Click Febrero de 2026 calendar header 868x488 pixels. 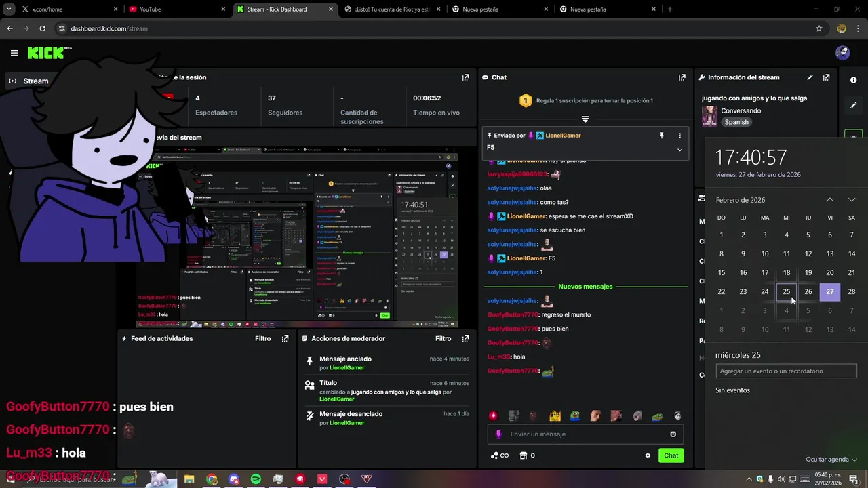coord(741,200)
